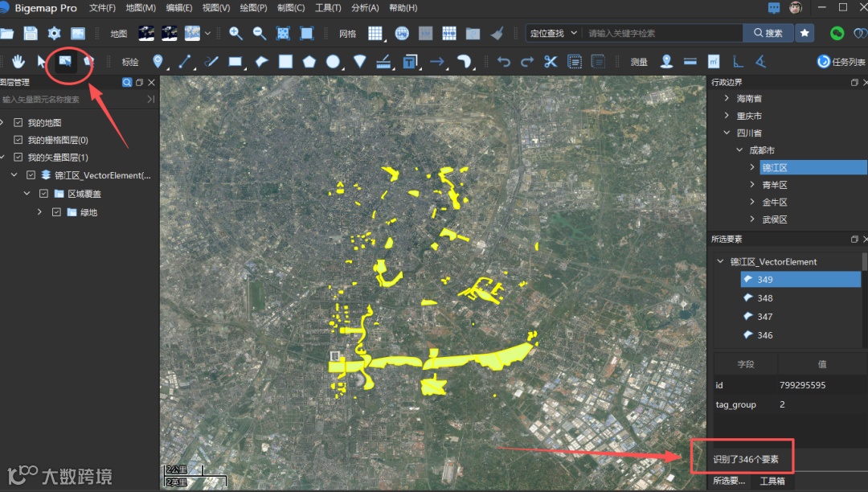
Task: Select the text label T tool
Action: point(410,61)
